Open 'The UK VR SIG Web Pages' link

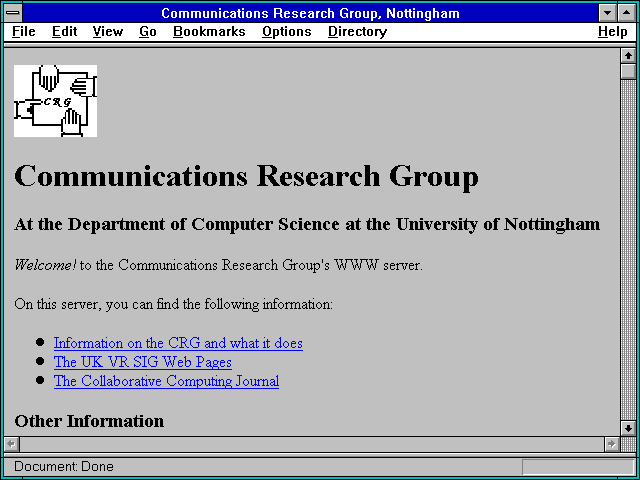[x=143, y=362]
